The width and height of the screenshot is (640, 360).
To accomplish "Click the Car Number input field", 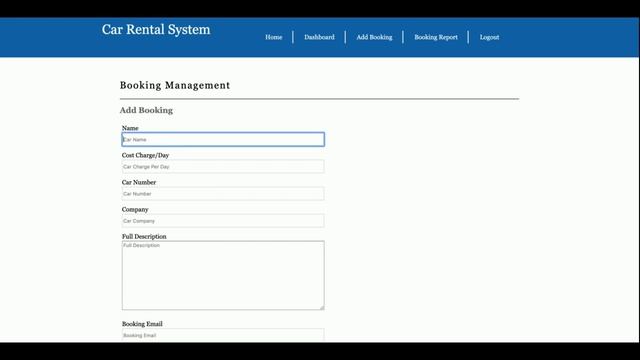I will pos(223,193).
